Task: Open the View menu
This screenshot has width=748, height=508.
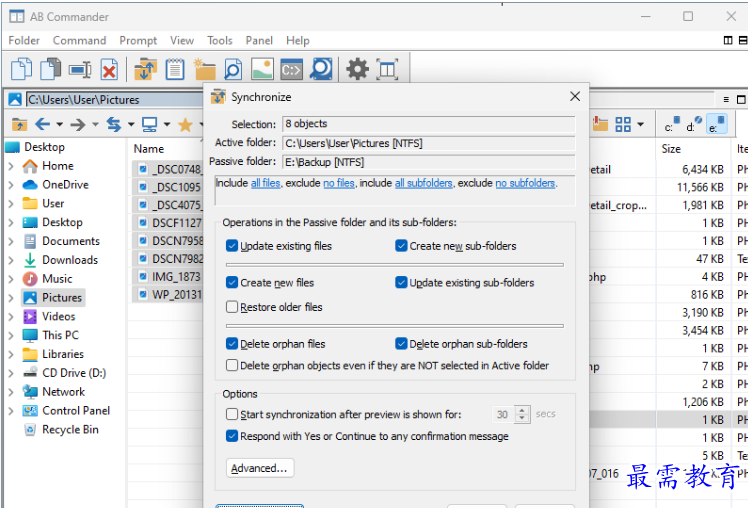Action: tap(182, 41)
